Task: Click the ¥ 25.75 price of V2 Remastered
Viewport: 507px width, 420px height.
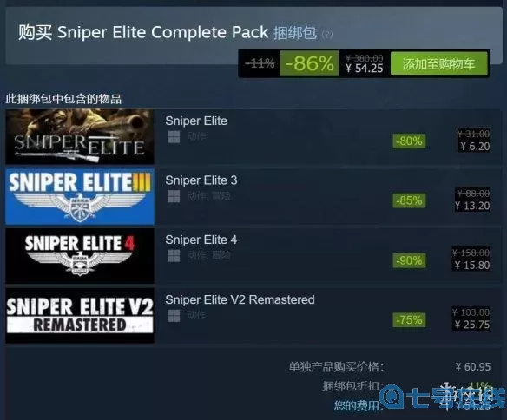Action: coord(472,325)
